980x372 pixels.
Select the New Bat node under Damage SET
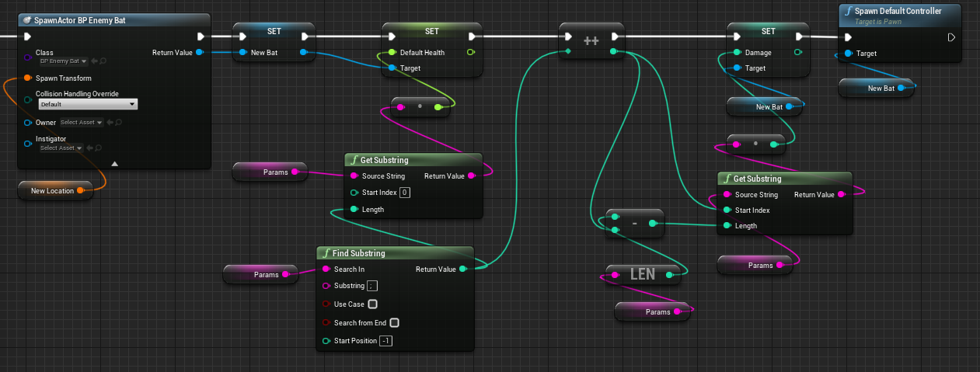pos(763,106)
